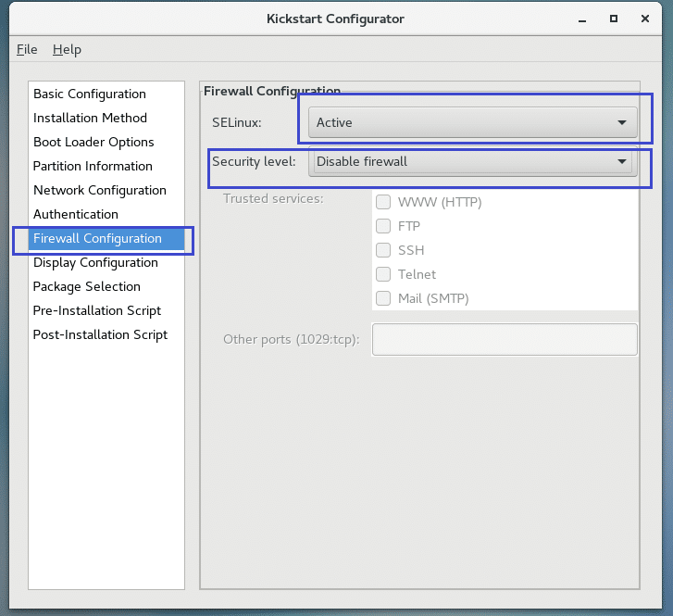The height and width of the screenshot is (616, 673).
Task: Open the File menu
Action: tap(27, 49)
